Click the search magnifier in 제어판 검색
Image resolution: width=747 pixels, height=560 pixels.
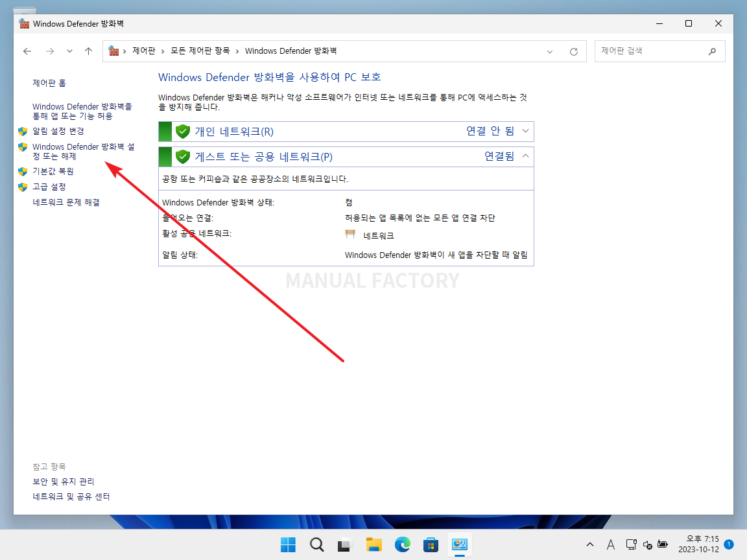[x=712, y=51]
